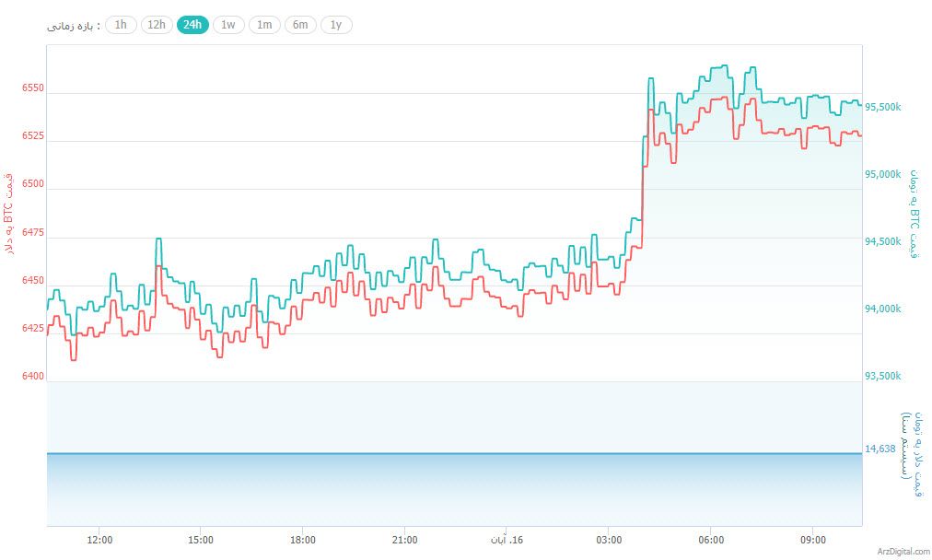Viewport: 932px width, 560px height.
Task: Select the 1y time range
Action: [336, 25]
